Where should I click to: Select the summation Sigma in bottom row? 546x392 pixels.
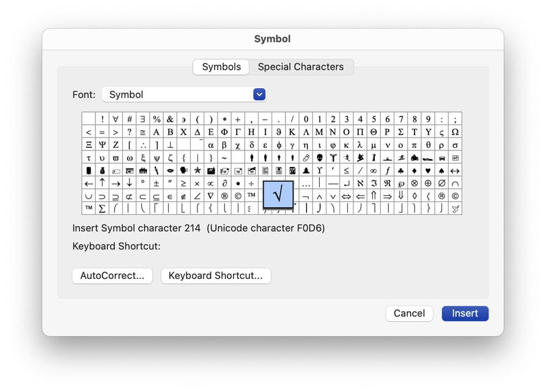[102, 209]
